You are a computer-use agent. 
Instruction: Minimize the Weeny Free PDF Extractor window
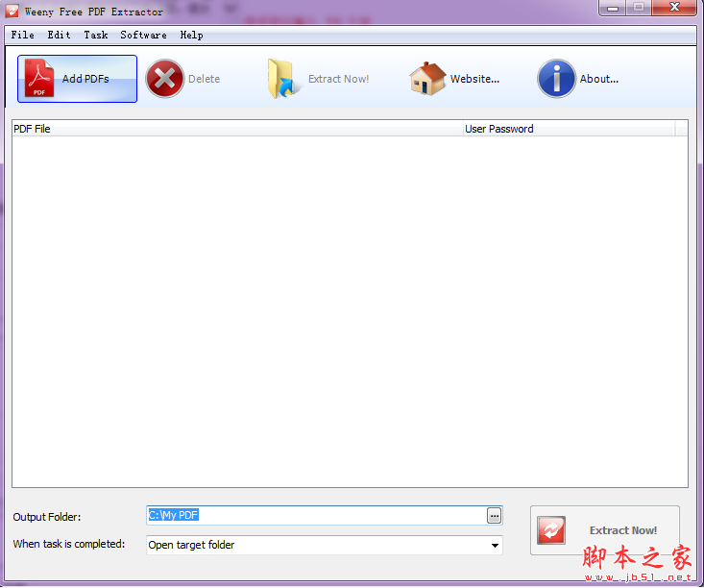tap(613, 8)
